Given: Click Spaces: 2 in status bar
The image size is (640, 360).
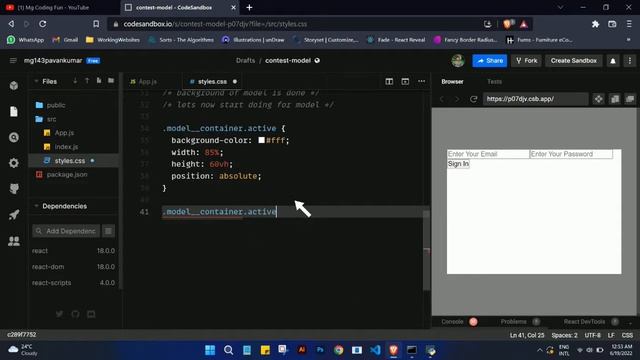Looking at the screenshot, I should coord(564,335).
